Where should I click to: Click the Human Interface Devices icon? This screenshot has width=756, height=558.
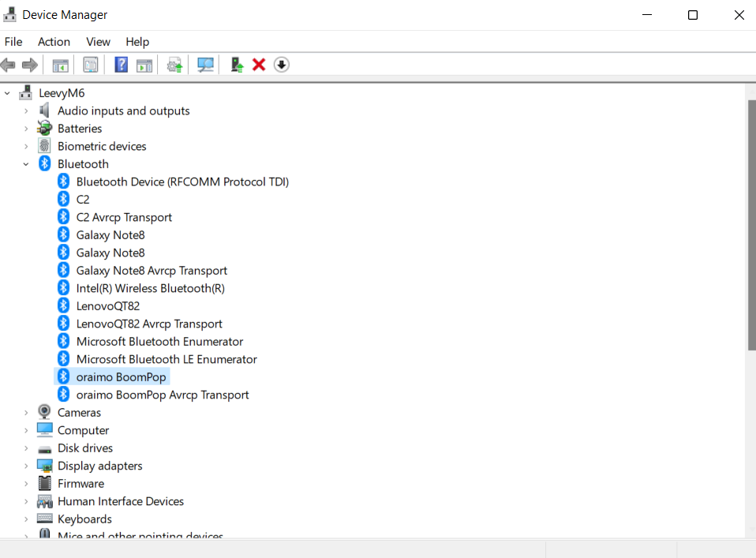point(45,502)
